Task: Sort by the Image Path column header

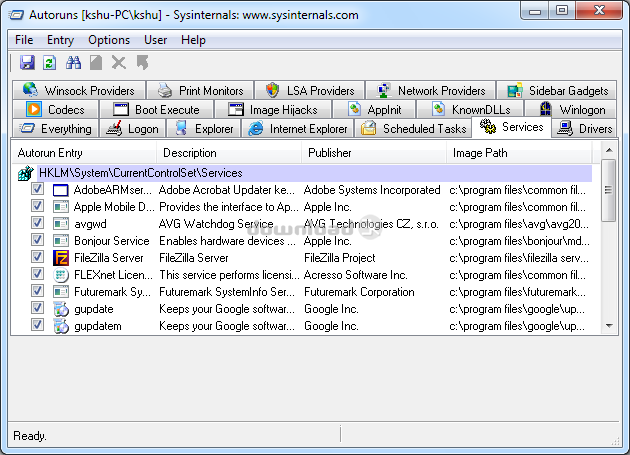Action: (519, 153)
